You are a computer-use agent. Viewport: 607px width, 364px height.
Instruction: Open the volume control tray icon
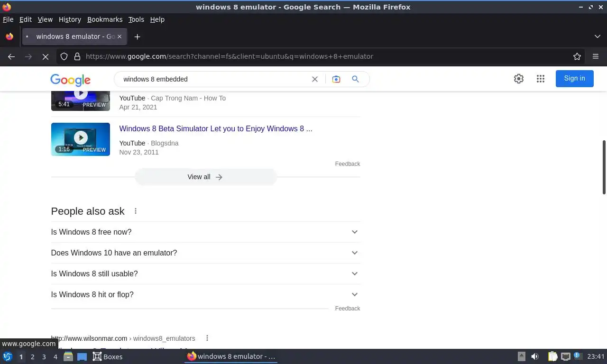click(x=535, y=356)
